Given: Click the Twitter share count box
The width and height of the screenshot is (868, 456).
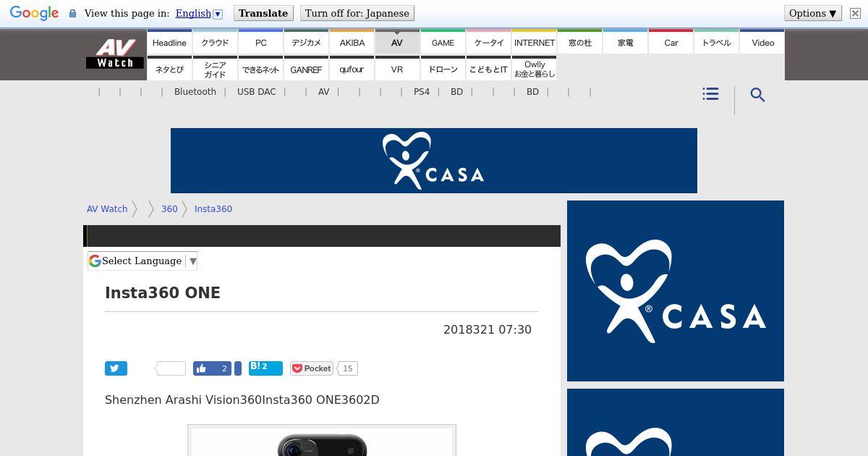Looking at the screenshot, I should [171, 368].
